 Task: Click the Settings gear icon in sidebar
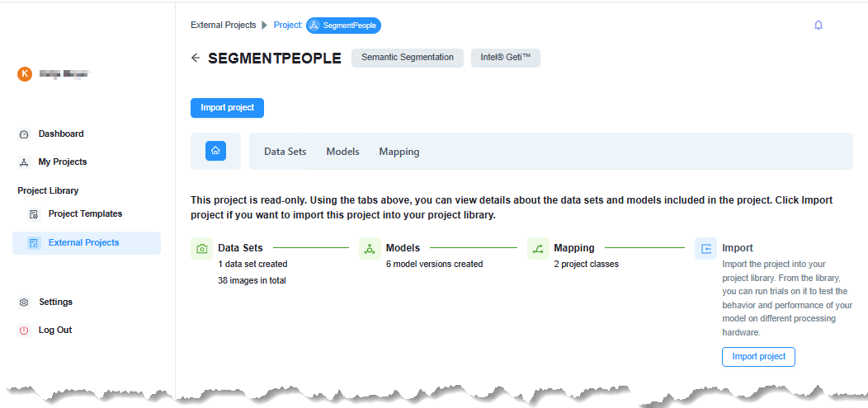[24, 302]
